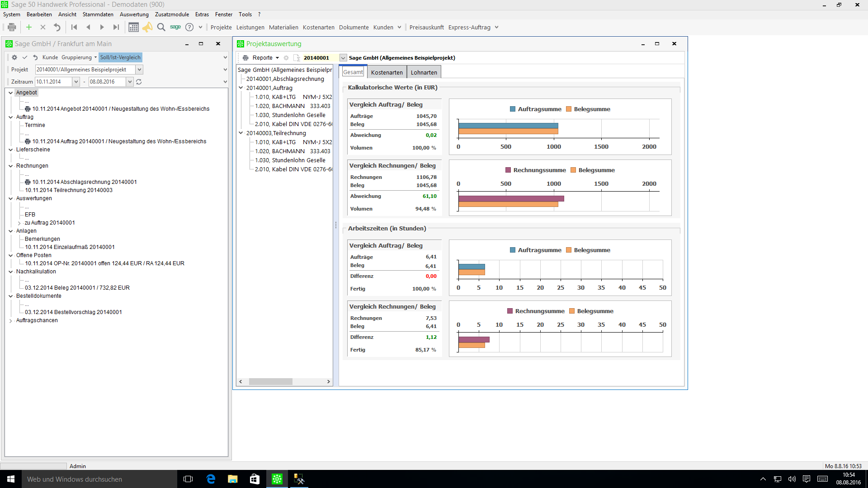
Task: Click printer icon before Angebot 20140001
Action: [28, 109]
